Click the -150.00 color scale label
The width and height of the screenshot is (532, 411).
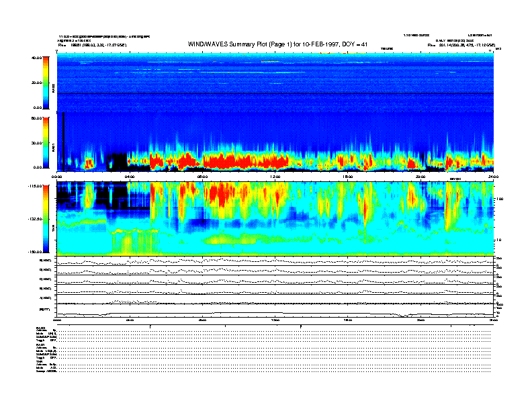point(35,252)
